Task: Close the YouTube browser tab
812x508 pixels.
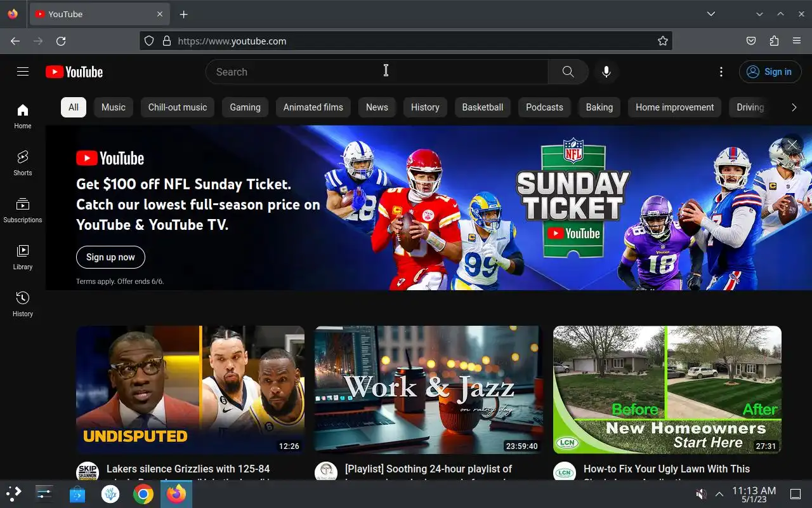Action: point(160,14)
